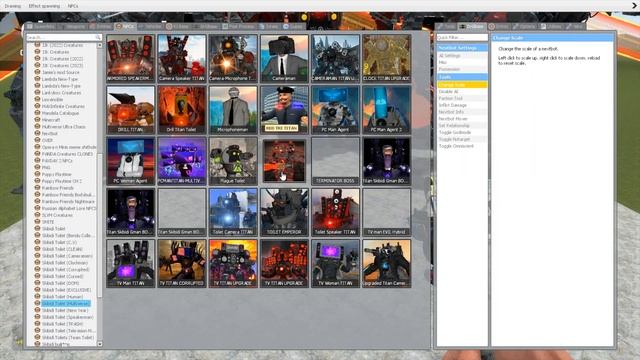
Task: Select the Upgraded Titan Cameraman thumbnail
Action: [387, 263]
